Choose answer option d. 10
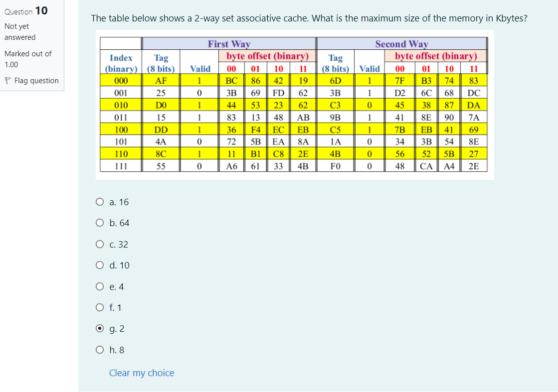The height and width of the screenshot is (392, 558). 100,265
